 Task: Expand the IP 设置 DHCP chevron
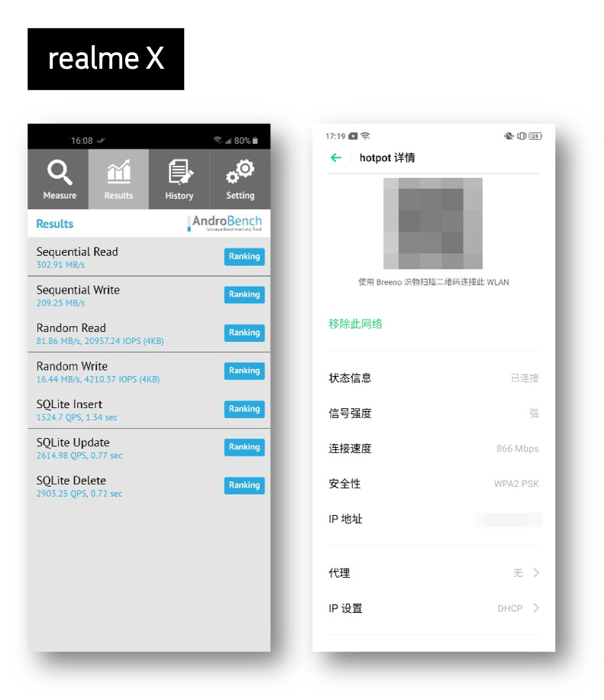pos(536,608)
